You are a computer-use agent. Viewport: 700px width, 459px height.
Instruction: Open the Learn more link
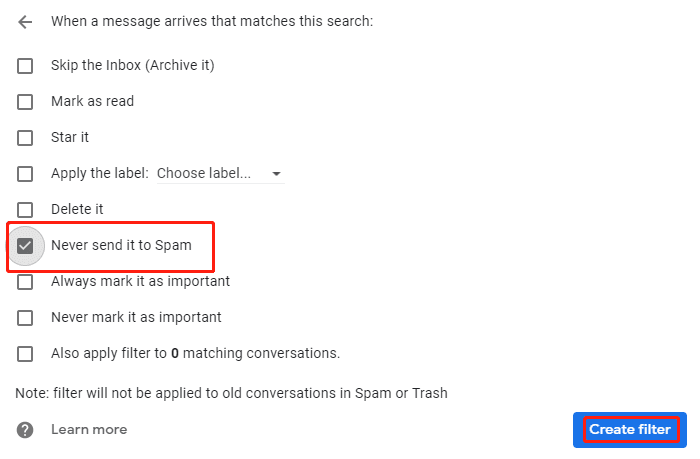[89, 430]
